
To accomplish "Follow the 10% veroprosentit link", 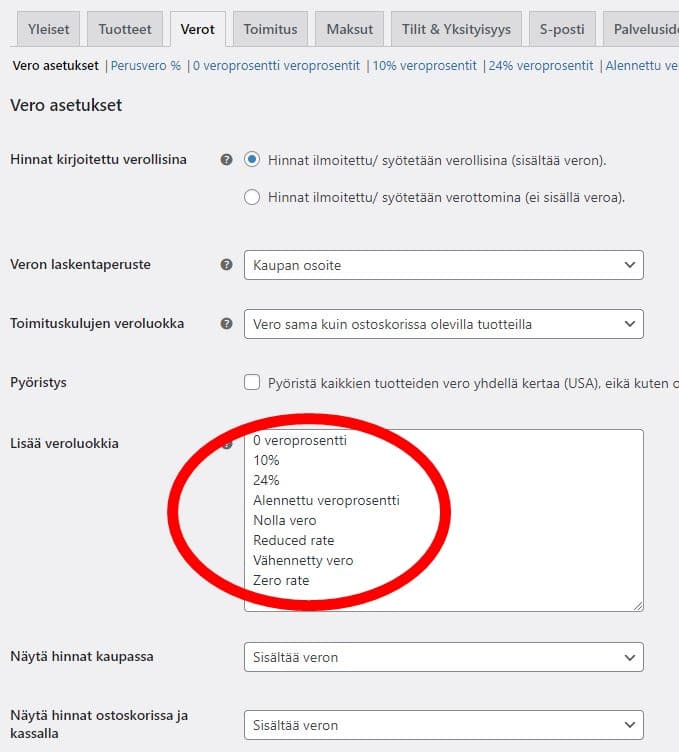I will pos(424,66).
